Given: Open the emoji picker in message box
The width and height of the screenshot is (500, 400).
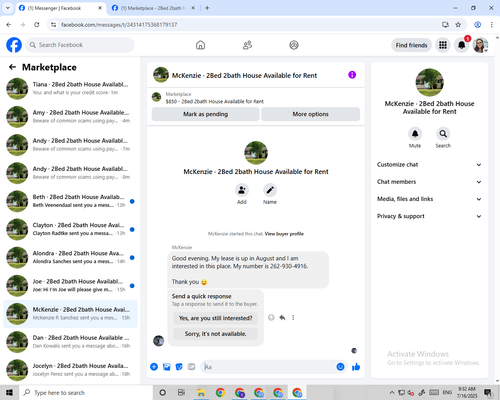Looking at the screenshot, I should (340, 367).
